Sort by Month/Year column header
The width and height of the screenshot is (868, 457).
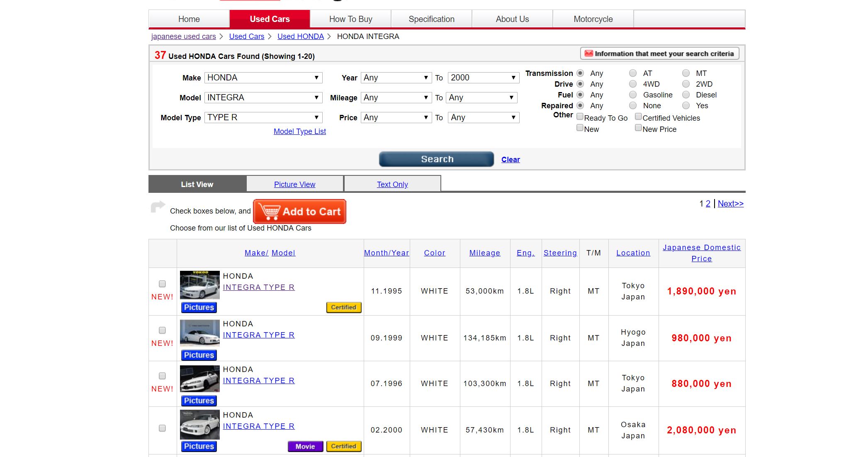[x=387, y=253]
